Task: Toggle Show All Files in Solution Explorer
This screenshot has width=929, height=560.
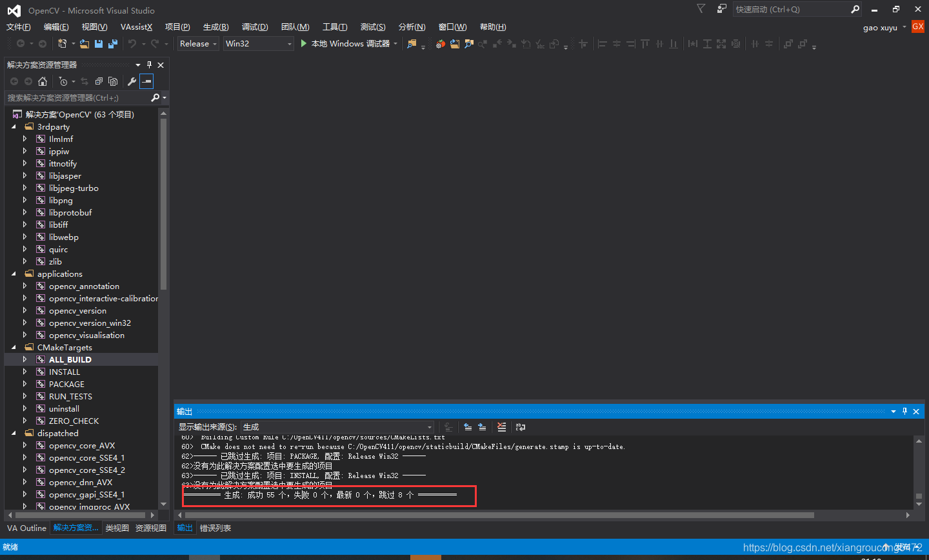Action: tap(113, 81)
